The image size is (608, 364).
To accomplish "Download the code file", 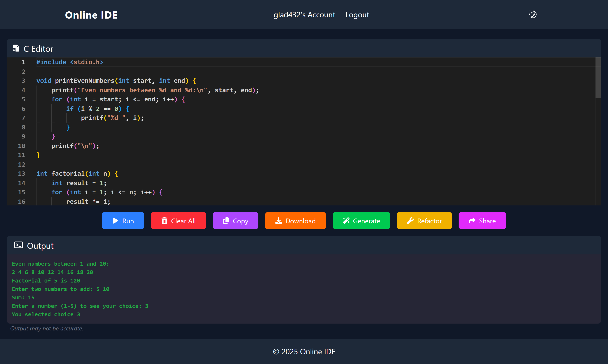I will 295,220.
